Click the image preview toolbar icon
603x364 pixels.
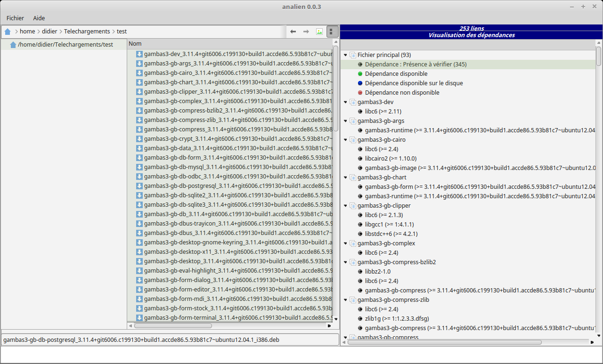tap(319, 31)
